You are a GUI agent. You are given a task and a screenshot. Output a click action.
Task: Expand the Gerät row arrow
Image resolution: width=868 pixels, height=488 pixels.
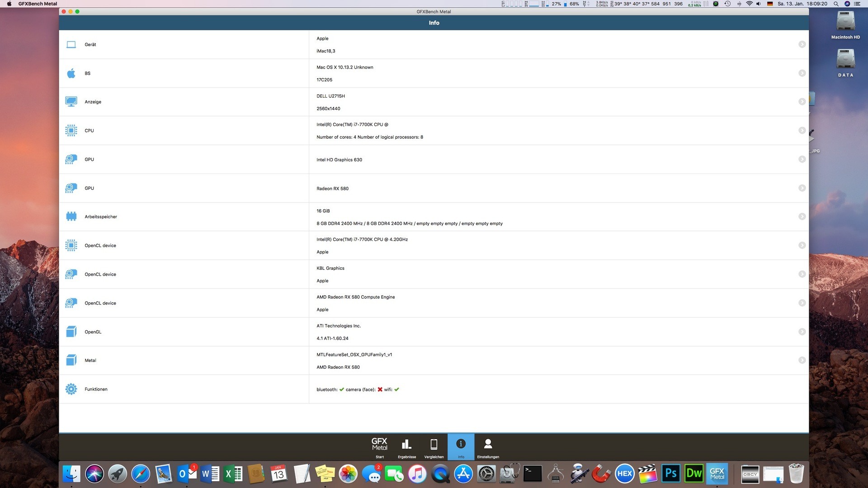coord(802,44)
